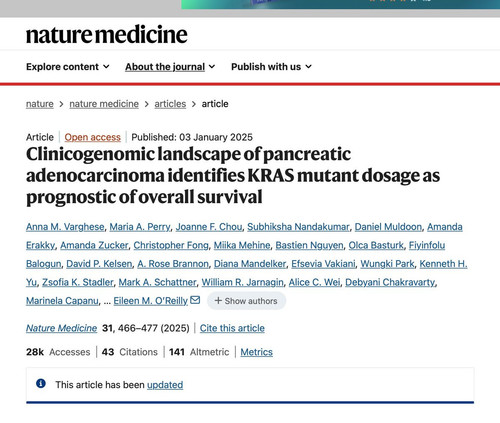
Task: Open the About the journal dropdown
Action: pyautogui.click(x=170, y=67)
